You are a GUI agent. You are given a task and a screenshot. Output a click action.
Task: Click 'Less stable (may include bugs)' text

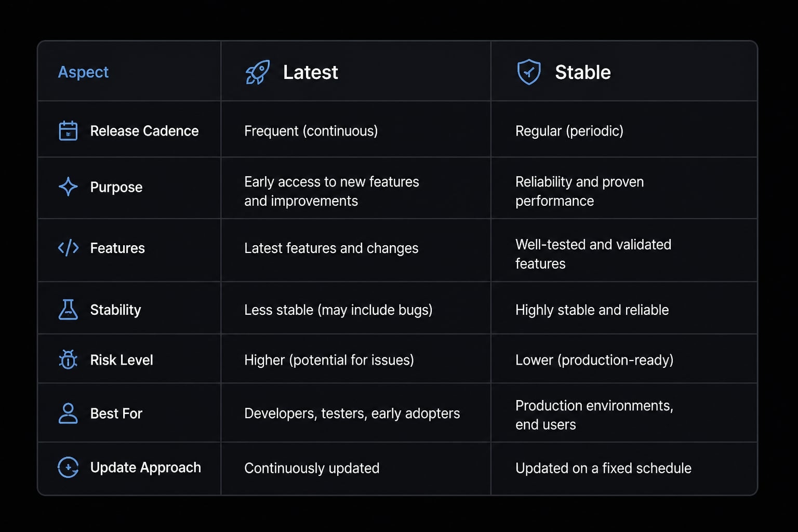coord(338,310)
